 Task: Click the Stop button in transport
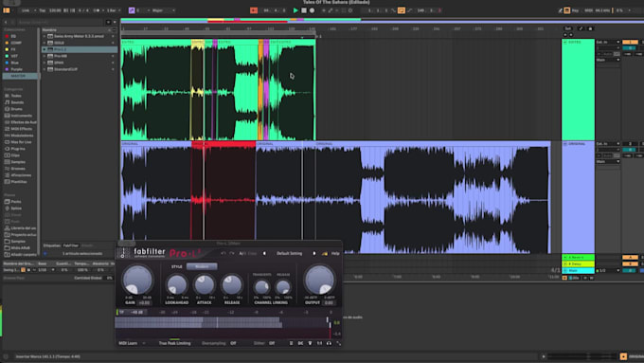point(304,10)
